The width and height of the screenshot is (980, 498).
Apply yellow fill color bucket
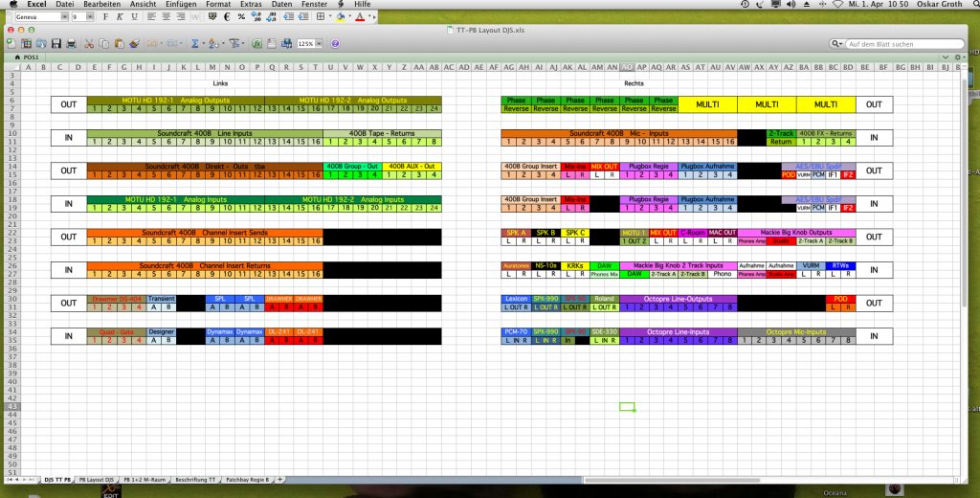341,17
